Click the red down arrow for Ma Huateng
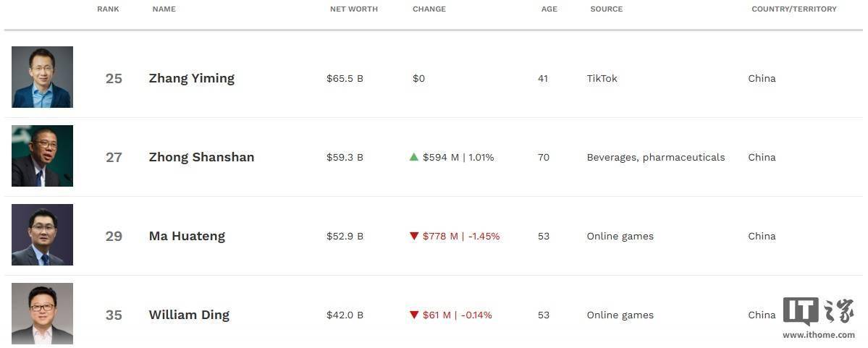Viewport: 868px width, 348px height. [x=413, y=237]
